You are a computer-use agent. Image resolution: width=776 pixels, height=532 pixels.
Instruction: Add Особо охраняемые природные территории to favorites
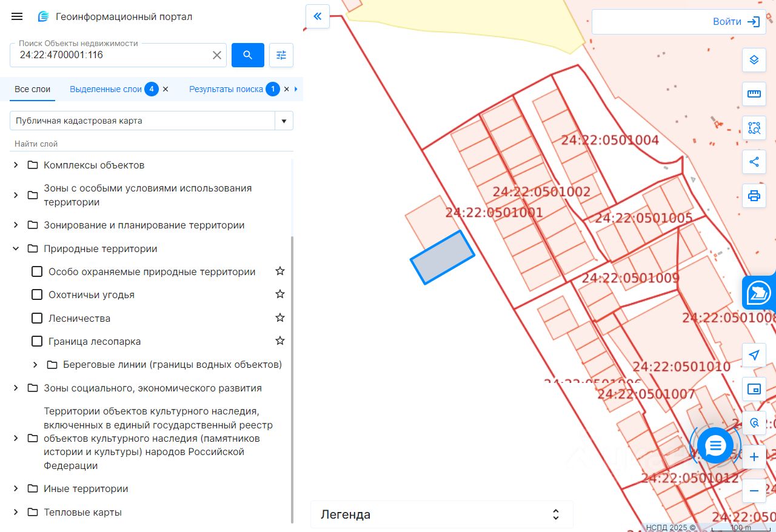(x=280, y=271)
